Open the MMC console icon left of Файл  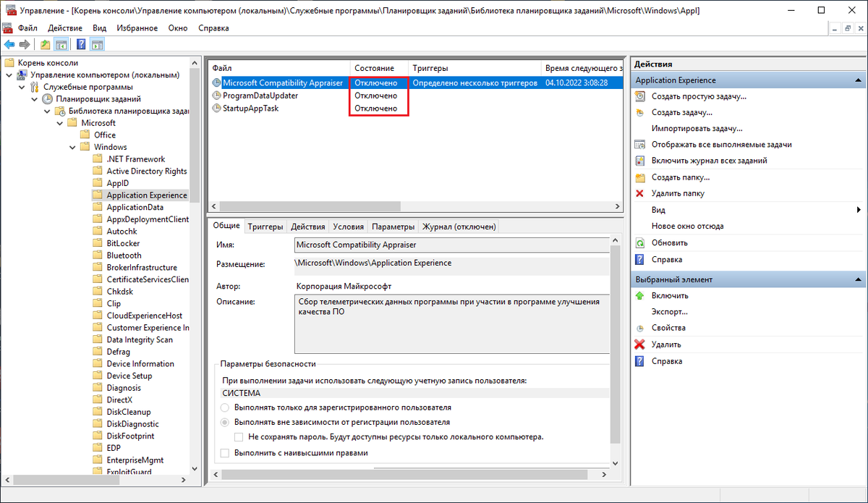coord(7,28)
